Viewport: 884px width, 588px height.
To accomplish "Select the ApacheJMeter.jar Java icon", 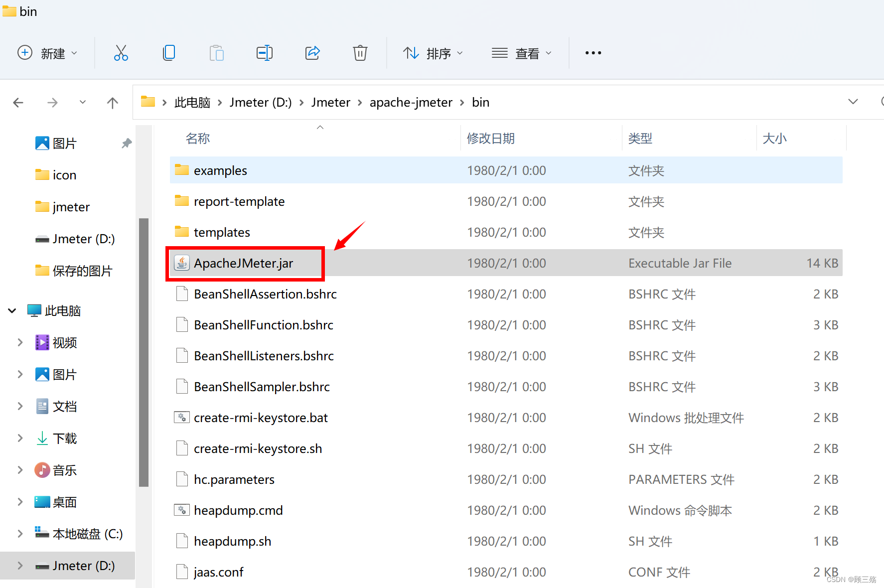I will [x=182, y=263].
